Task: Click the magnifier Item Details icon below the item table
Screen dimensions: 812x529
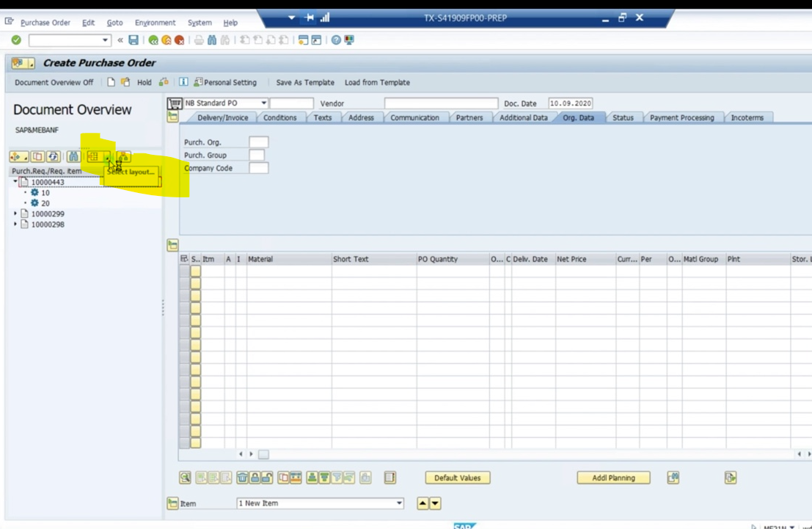Action: 185,478
